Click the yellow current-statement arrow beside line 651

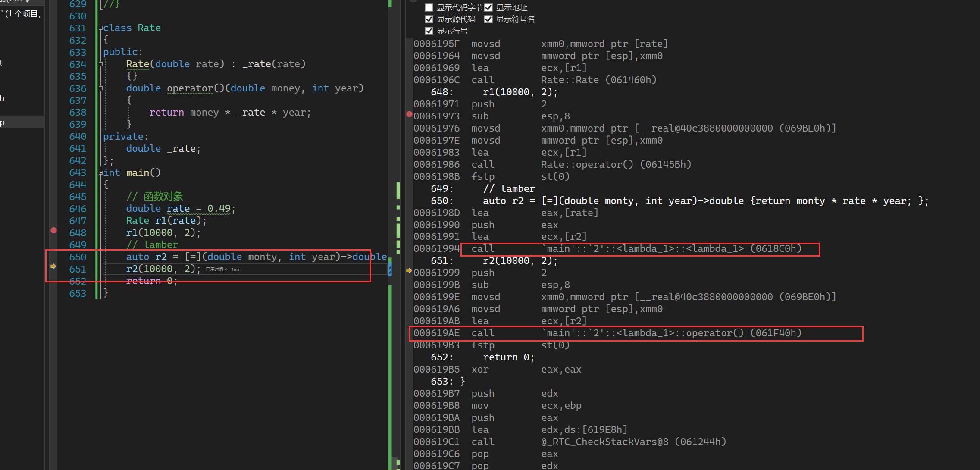pos(53,266)
